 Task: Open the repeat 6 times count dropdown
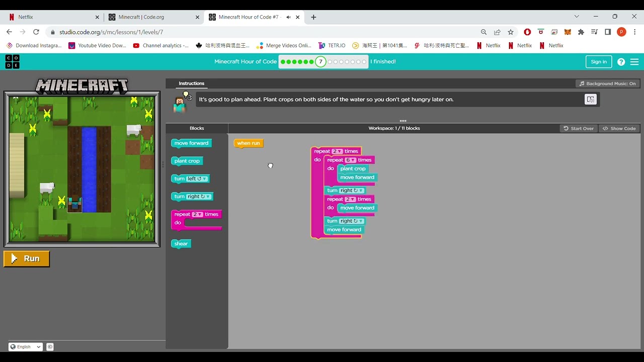pos(350,160)
